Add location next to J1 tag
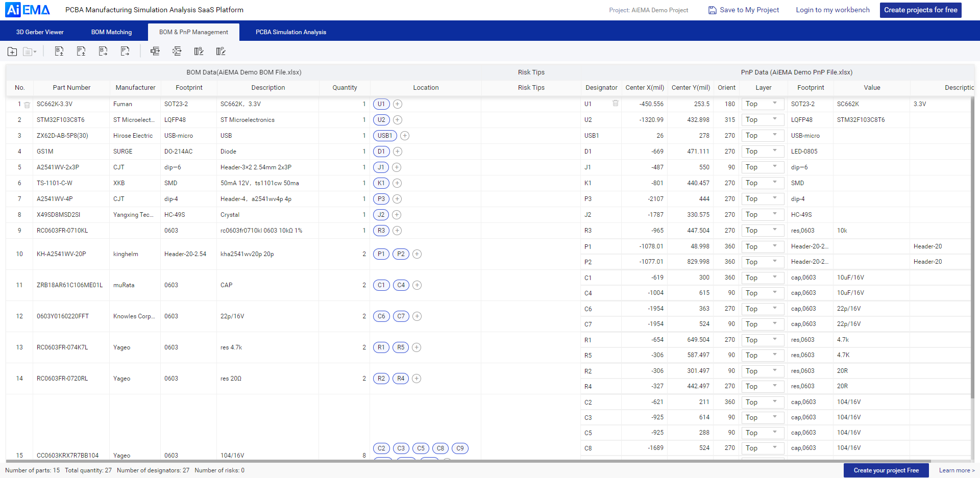 [x=397, y=167]
